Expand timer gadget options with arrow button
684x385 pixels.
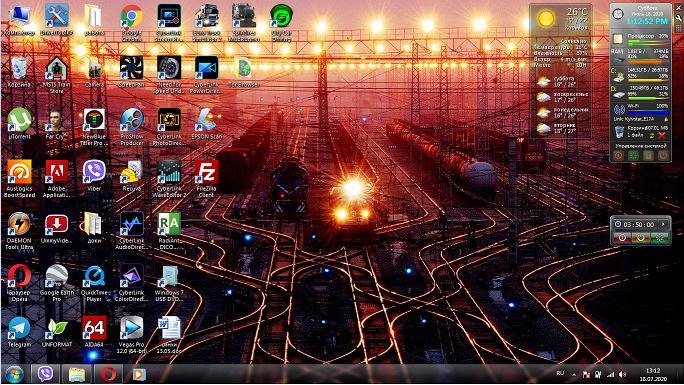pos(664,224)
